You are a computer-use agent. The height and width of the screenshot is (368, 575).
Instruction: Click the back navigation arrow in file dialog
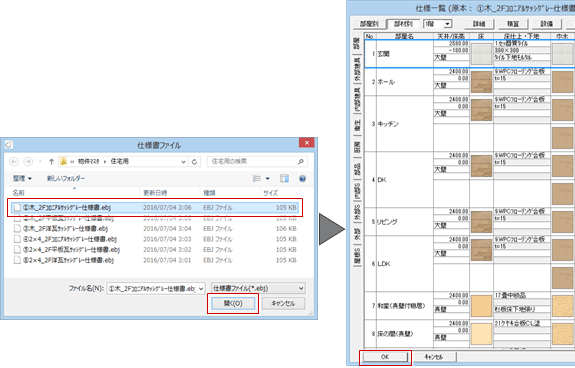(14, 161)
